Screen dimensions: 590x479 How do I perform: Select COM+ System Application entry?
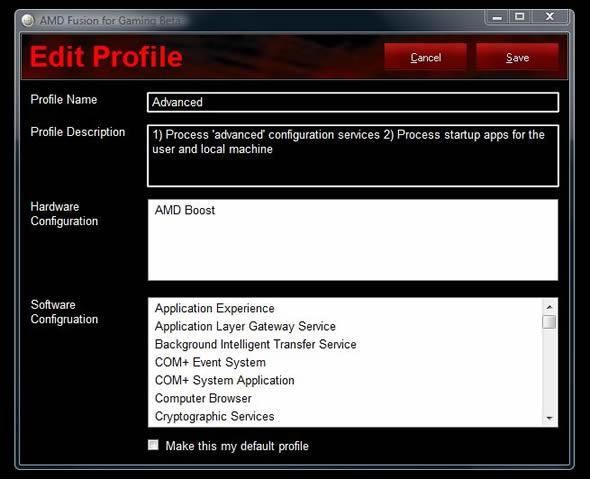224,380
